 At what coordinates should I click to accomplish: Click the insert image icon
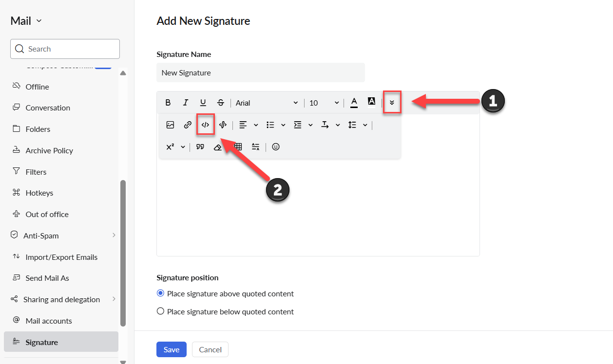point(170,125)
